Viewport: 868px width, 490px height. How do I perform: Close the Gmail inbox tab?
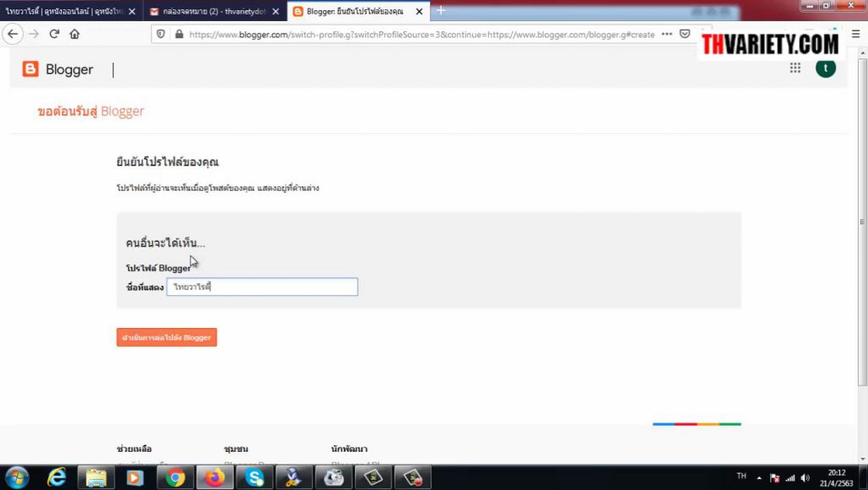coord(275,11)
